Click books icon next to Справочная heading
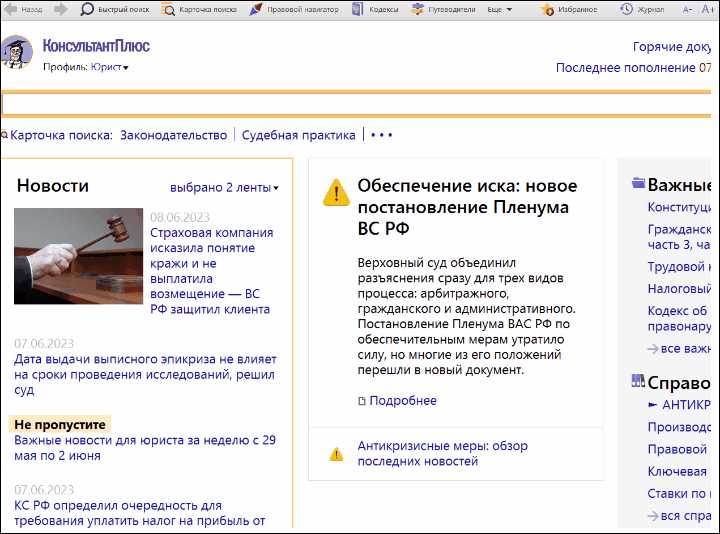The image size is (720, 534). (x=638, y=381)
